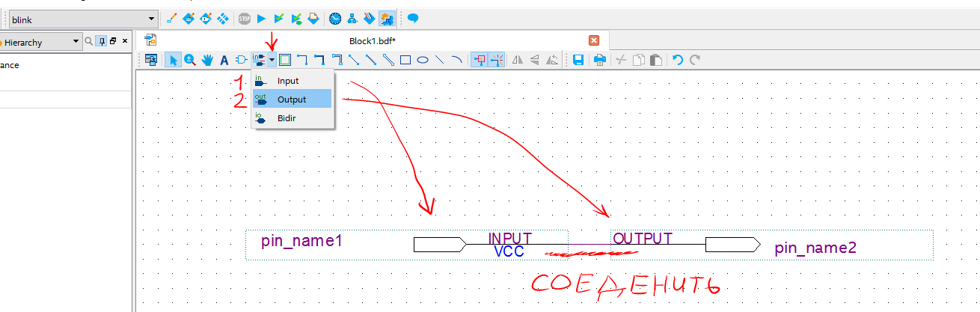Float the Hierarchy panel
980x312 pixels.
pos(113,42)
